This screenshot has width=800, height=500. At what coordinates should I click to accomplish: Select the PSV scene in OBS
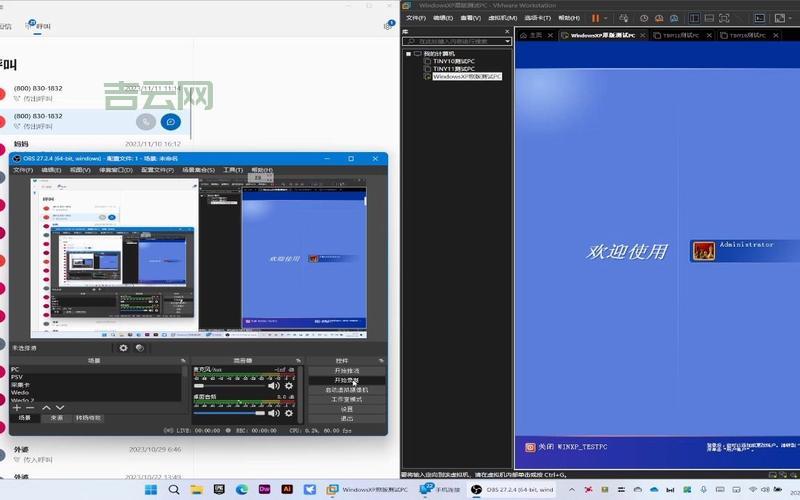point(95,377)
